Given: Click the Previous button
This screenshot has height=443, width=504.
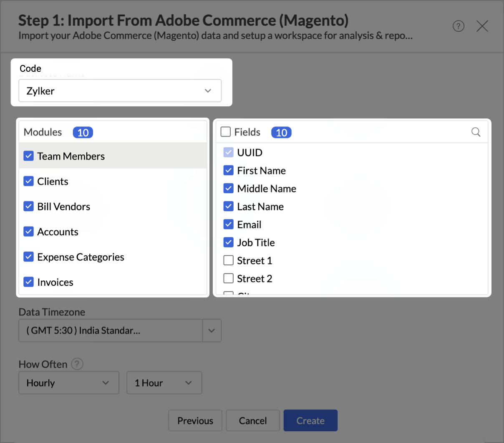Looking at the screenshot, I should tap(195, 420).
